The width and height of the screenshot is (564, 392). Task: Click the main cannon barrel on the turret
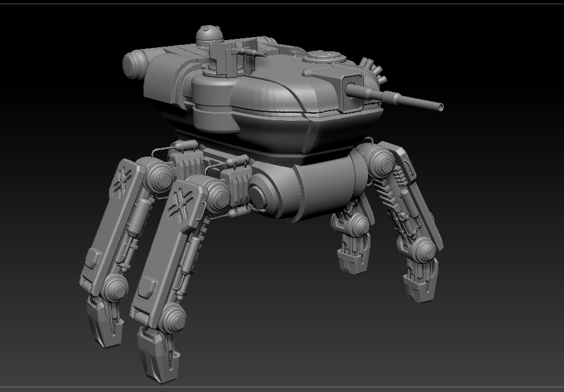point(396,96)
